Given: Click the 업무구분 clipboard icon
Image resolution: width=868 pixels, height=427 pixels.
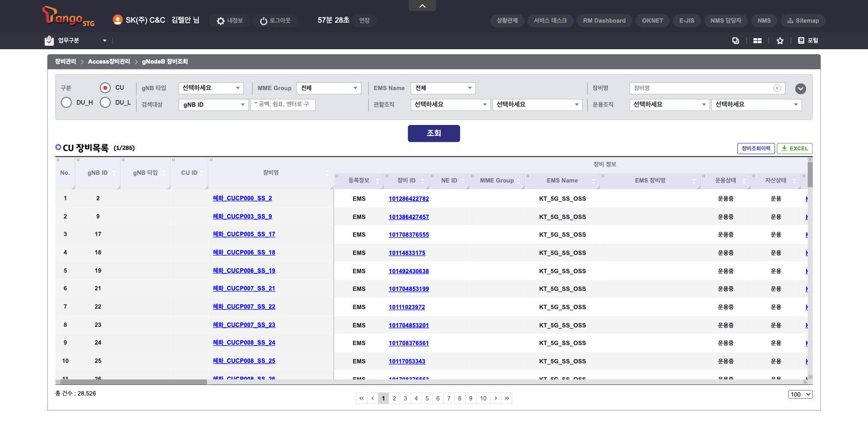Looking at the screenshot, I should coord(49,40).
